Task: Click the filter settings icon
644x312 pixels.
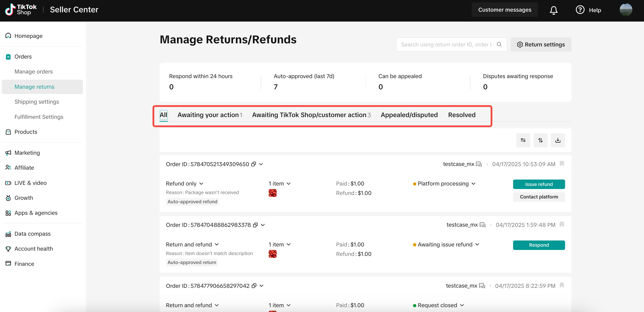Action: 523,140
